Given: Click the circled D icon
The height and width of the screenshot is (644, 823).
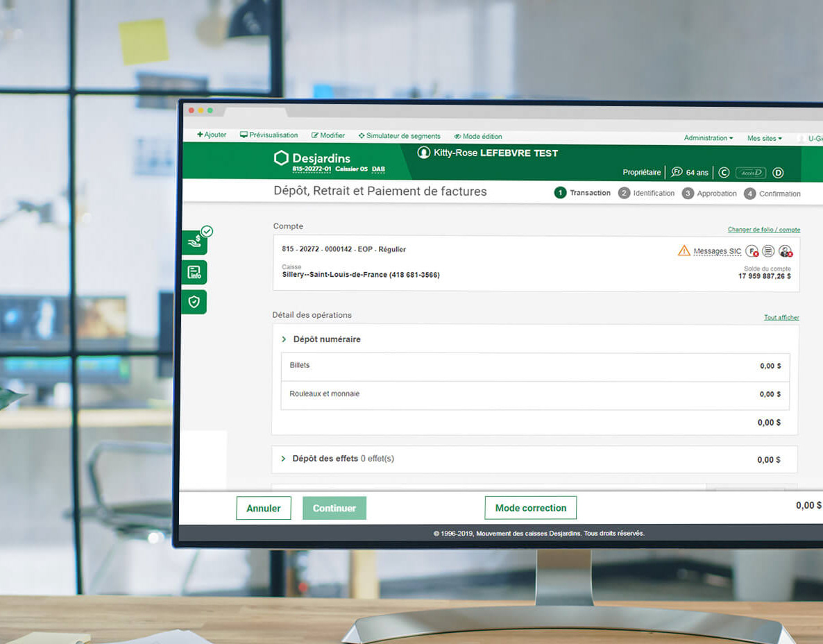Looking at the screenshot, I should point(779,173).
